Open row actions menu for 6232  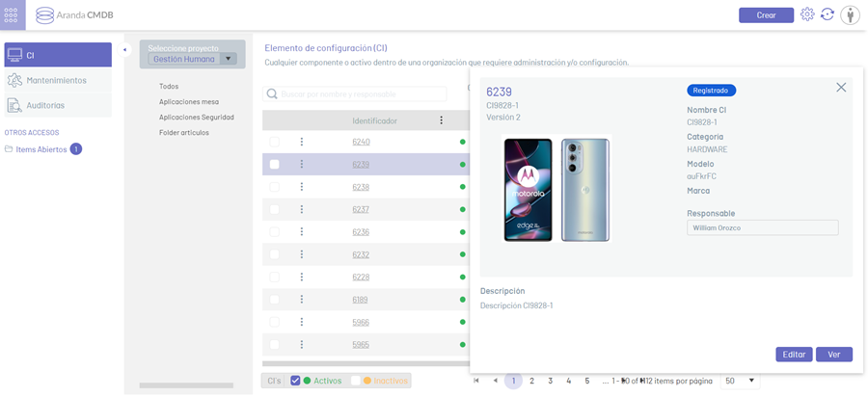click(301, 254)
